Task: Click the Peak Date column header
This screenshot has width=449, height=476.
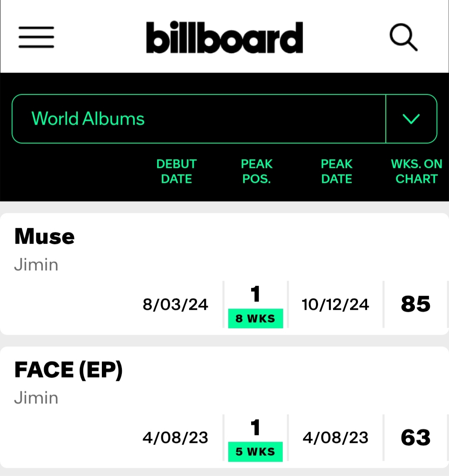Action: pos(336,171)
